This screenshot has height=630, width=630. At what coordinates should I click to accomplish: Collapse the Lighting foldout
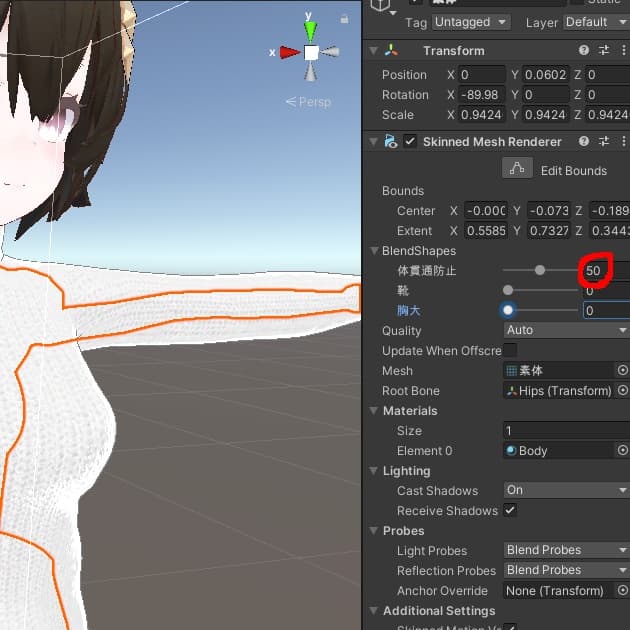[x=374, y=470]
